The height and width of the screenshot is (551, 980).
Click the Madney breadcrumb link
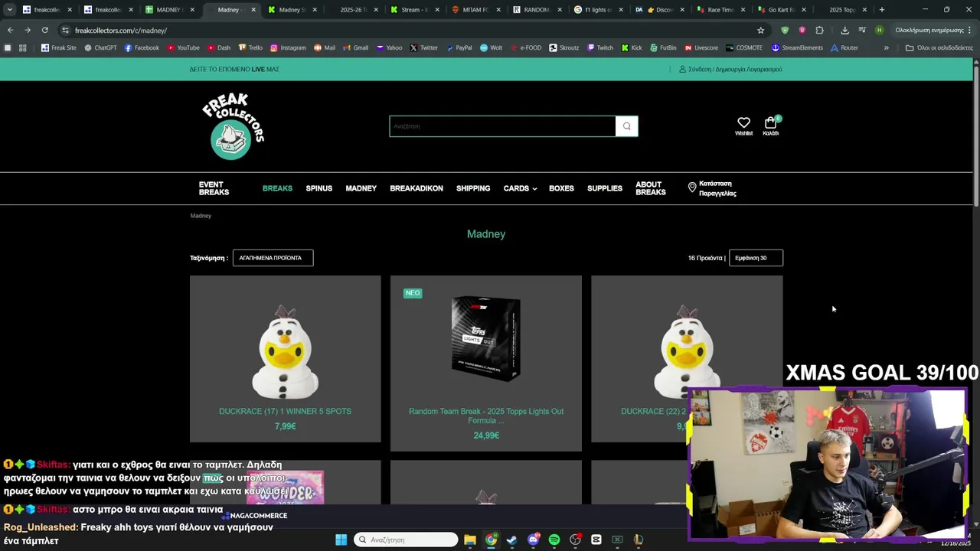201,216
